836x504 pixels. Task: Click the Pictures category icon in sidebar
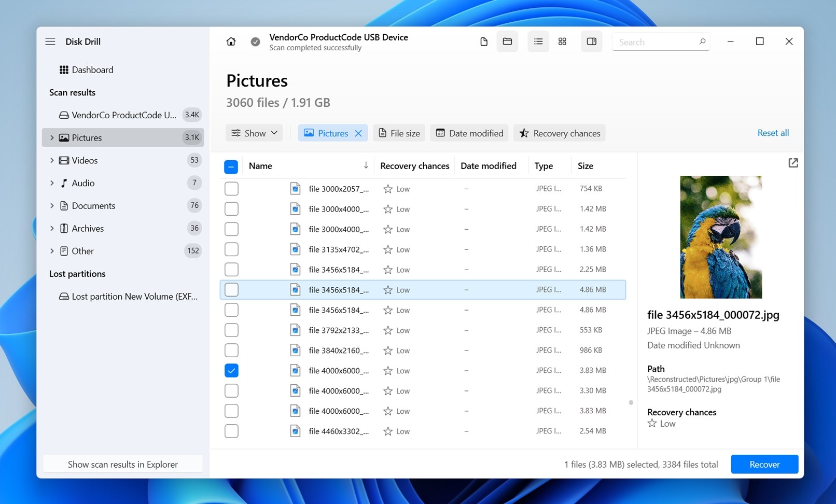[64, 137]
